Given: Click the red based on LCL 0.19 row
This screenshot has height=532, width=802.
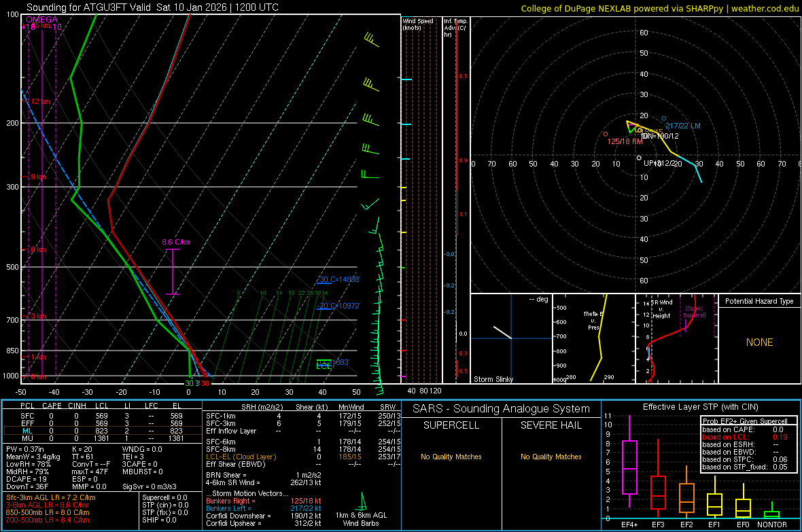Looking at the screenshot, I should (x=745, y=437).
